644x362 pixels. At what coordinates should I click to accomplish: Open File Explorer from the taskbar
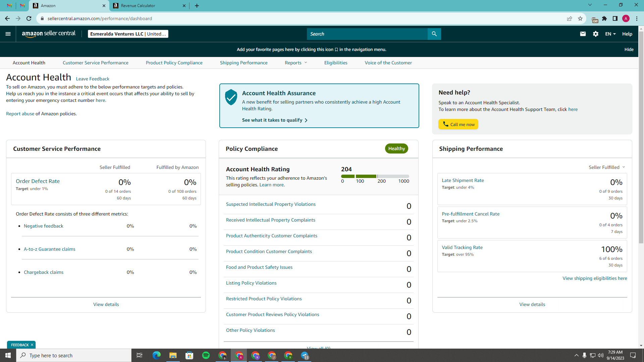(x=173, y=355)
